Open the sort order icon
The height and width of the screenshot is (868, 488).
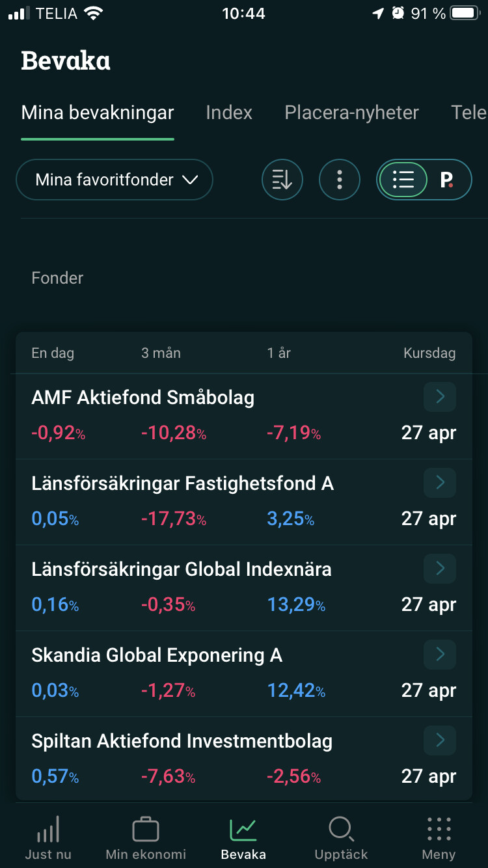coord(282,180)
